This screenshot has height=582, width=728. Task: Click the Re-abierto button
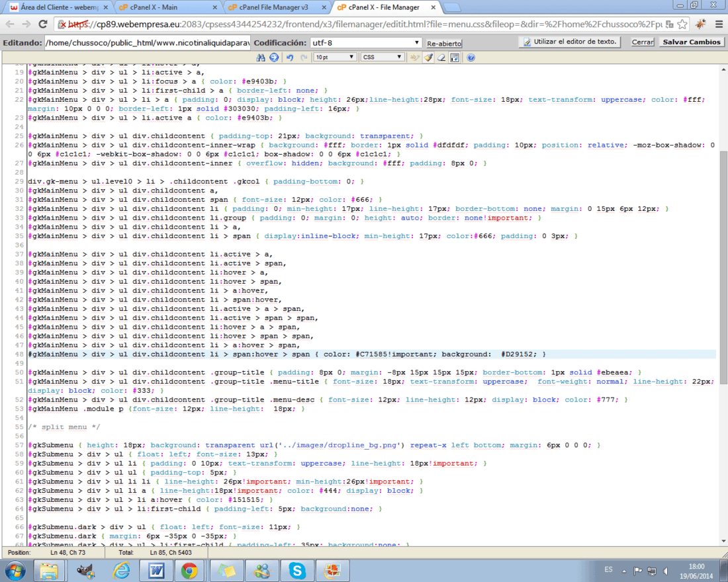tap(444, 43)
